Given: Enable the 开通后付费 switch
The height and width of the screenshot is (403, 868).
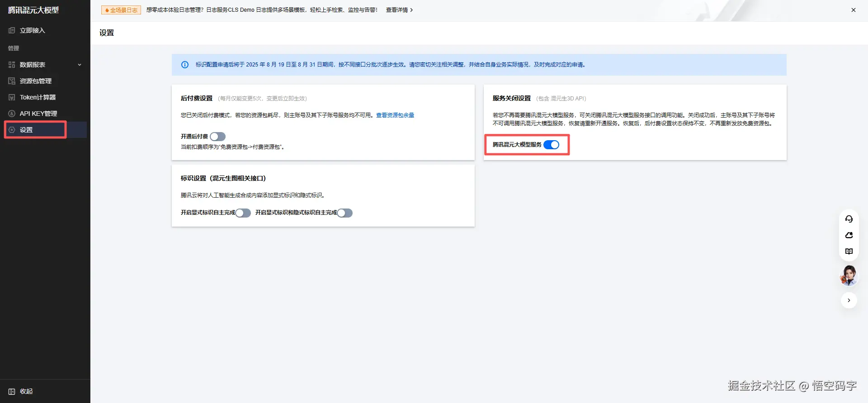Looking at the screenshot, I should pos(217,137).
